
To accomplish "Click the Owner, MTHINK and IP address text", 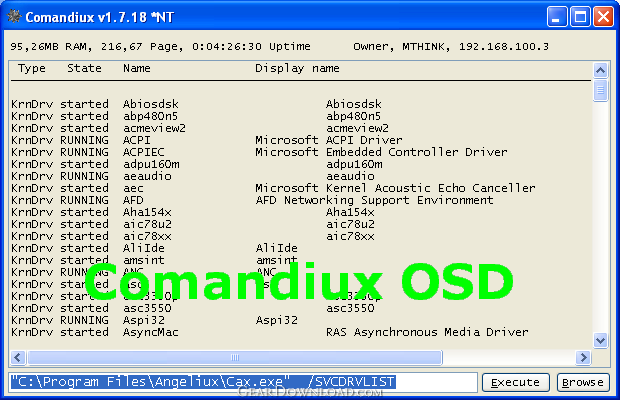I will [x=451, y=47].
